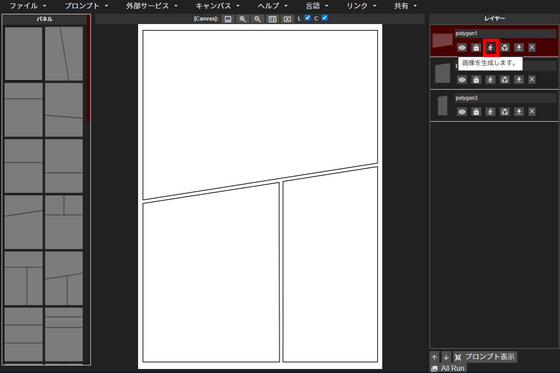Screen dimensions: 560x373
Task: Move layer up with the up arrow button
Action: (434, 357)
